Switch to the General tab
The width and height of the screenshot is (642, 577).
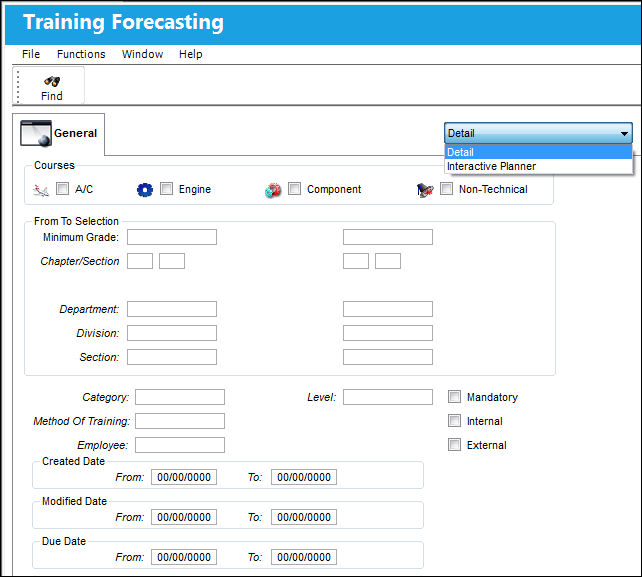point(59,134)
